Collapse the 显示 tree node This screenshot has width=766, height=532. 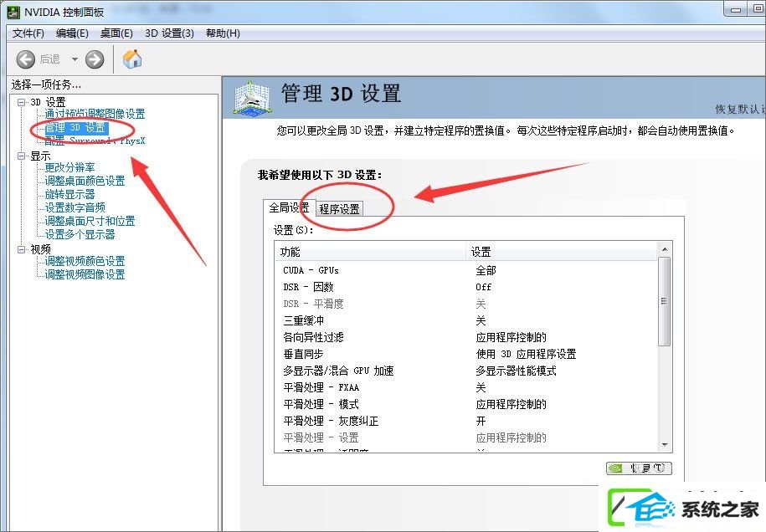tap(22, 156)
